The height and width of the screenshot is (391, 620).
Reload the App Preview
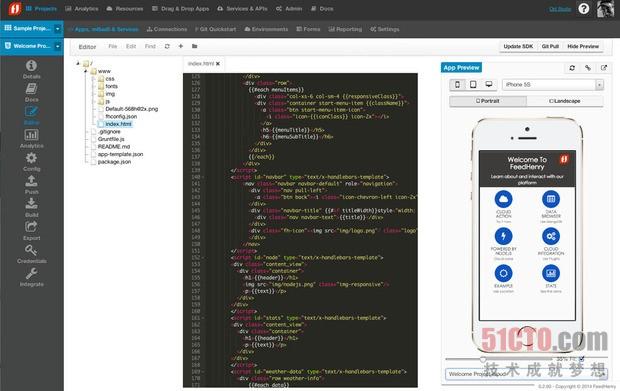(x=572, y=68)
